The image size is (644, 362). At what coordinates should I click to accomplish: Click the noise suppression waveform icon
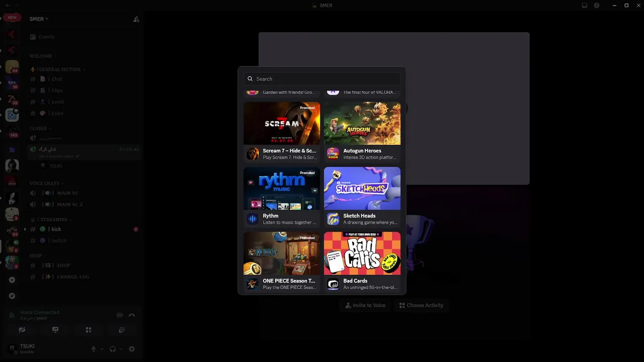coord(120,315)
